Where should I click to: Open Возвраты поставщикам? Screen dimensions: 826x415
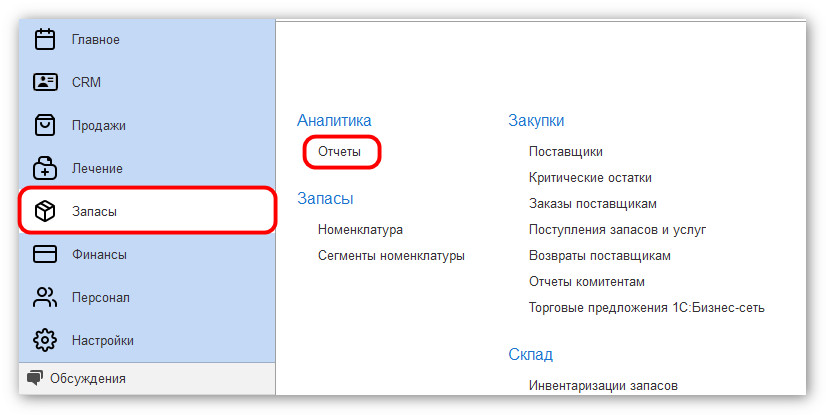[x=599, y=255]
